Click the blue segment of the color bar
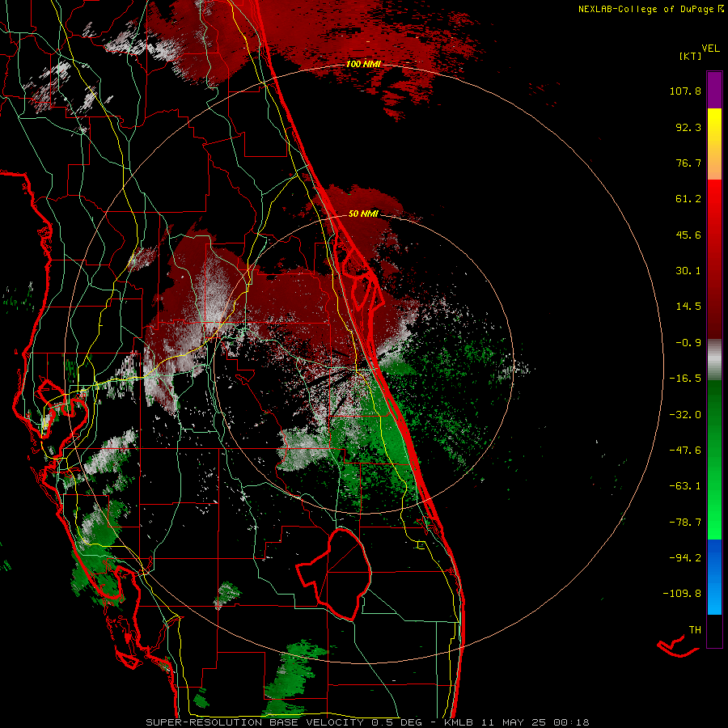The height and width of the screenshot is (728, 728). 714,577
